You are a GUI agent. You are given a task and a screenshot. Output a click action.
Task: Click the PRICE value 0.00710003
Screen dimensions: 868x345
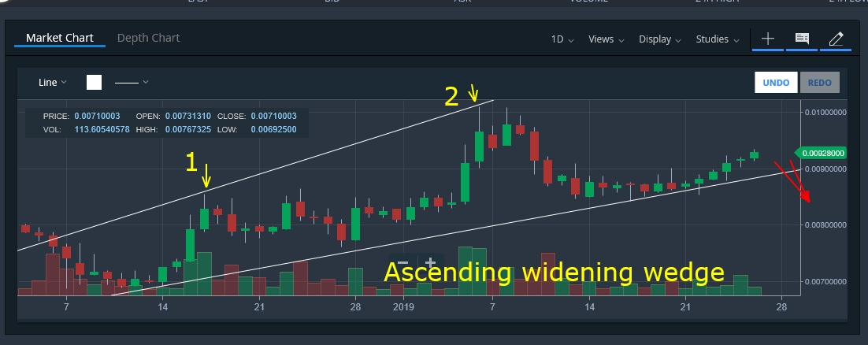click(x=97, y=117)
